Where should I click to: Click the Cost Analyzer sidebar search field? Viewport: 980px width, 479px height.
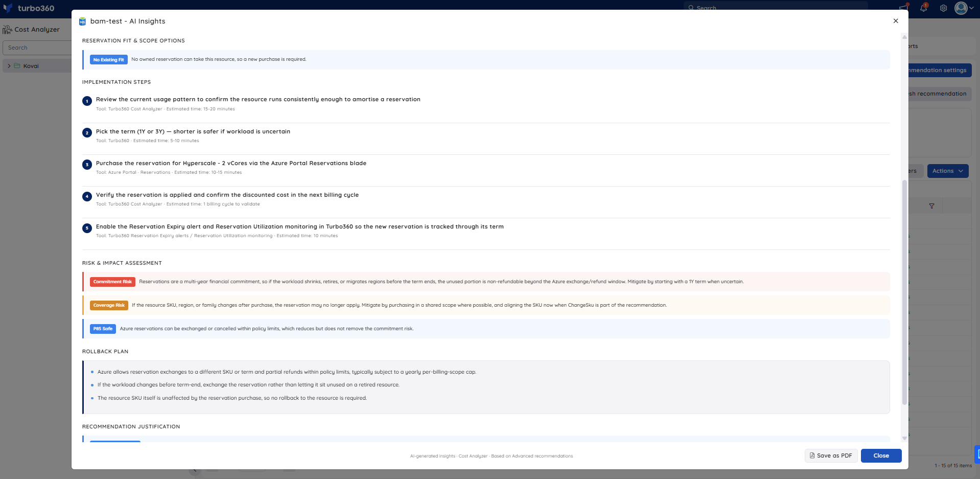click(x=37, y=48)
